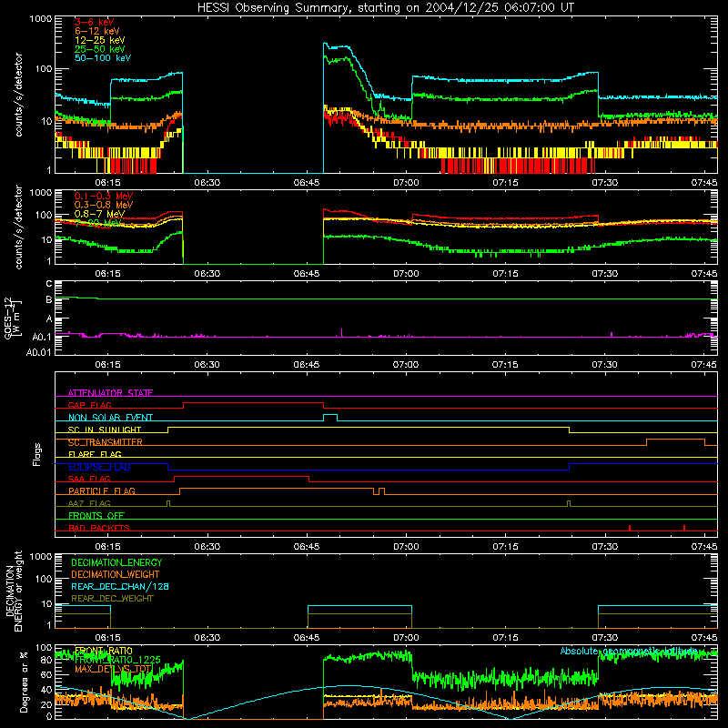The width and height of the screenshot is (728, 728).
Task: Click the 07:00 tick under top plot
Action: click(406, 183)
